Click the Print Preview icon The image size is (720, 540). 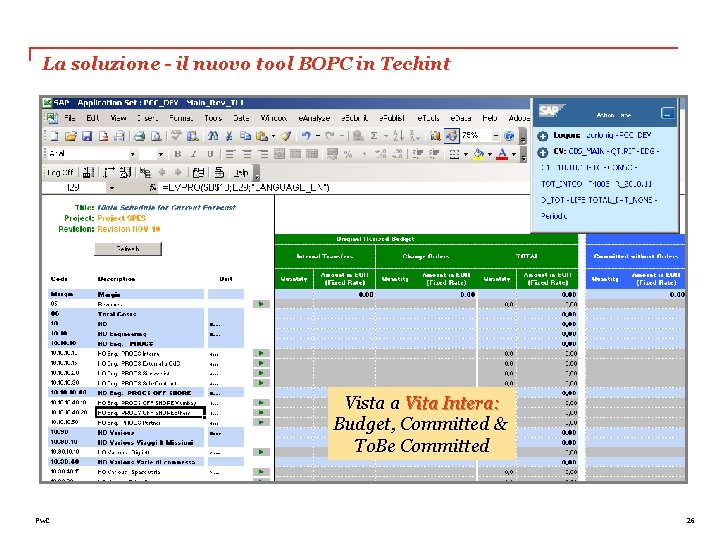(x=156, y=136)
